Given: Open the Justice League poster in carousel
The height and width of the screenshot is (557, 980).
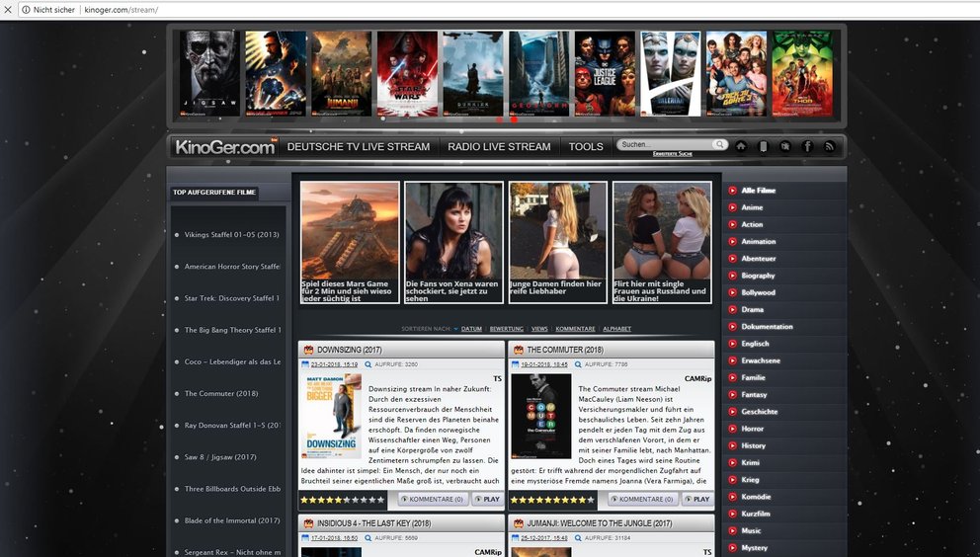Looking at the screenshot, I should pyautogui.click(x=605, y=74).
